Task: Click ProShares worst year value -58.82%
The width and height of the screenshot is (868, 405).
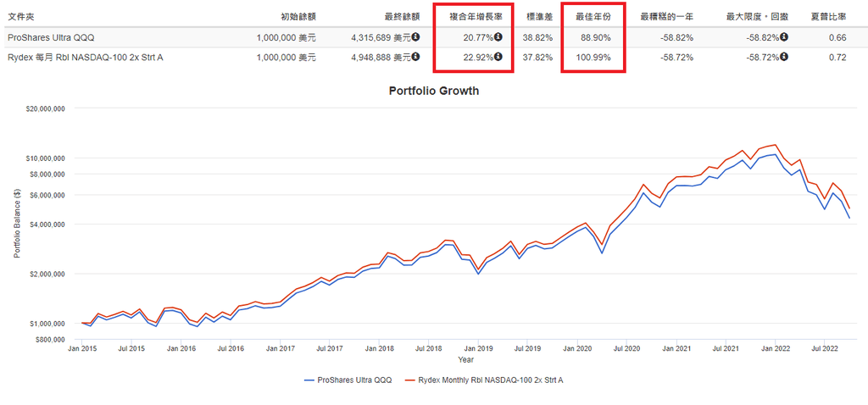Action: pyautogui.click(x=677, y=38)
